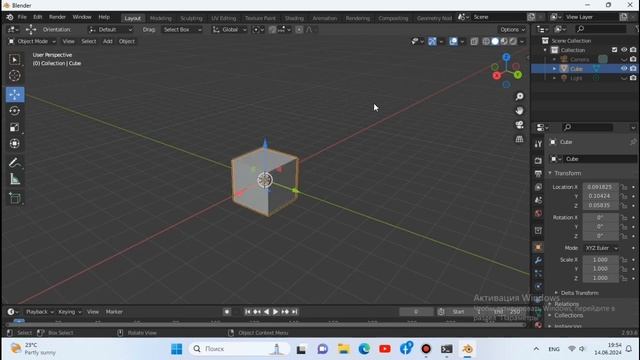Toggle X-Ray mode
Viewport: 640px width, 360px height.
click(x=474, y=41)
